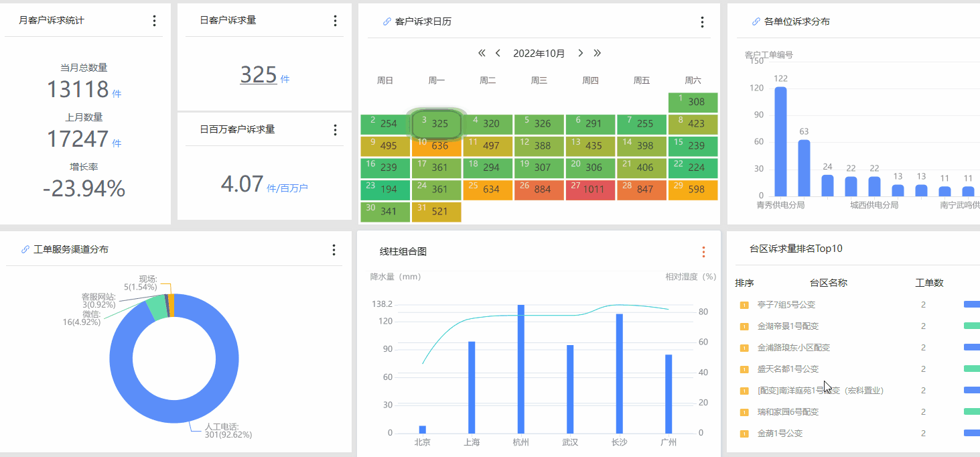Open three-dot menu for 日百万客户诉求量
This screenshot has width=980, height=457.
point(335,130)
